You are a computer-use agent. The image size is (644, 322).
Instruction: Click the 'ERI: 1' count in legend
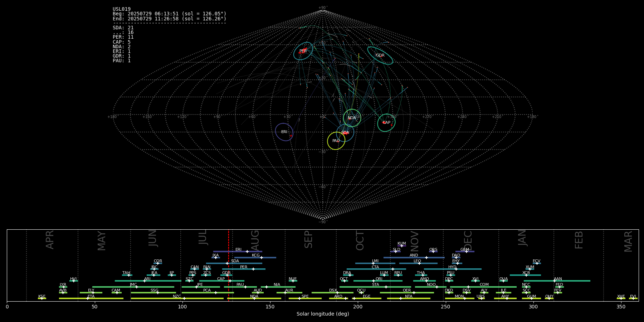click(x=122, y=52)
